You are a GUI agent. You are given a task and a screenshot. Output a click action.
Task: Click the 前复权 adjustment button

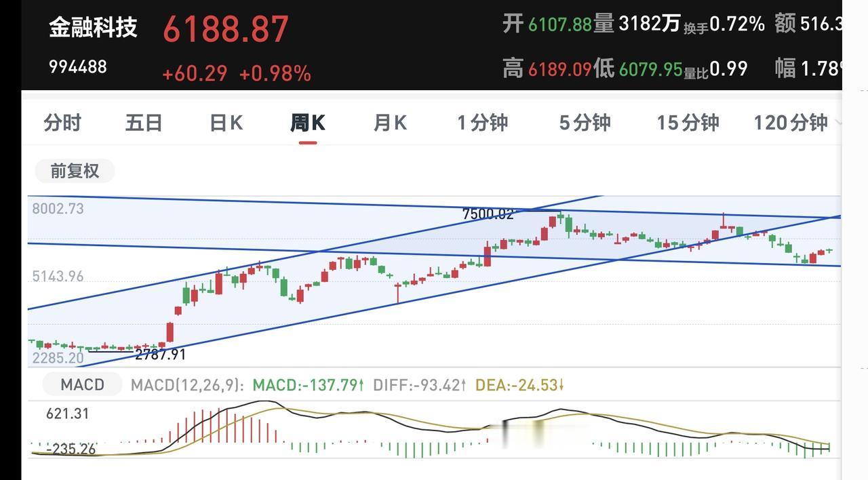click(x=75, y=171)
